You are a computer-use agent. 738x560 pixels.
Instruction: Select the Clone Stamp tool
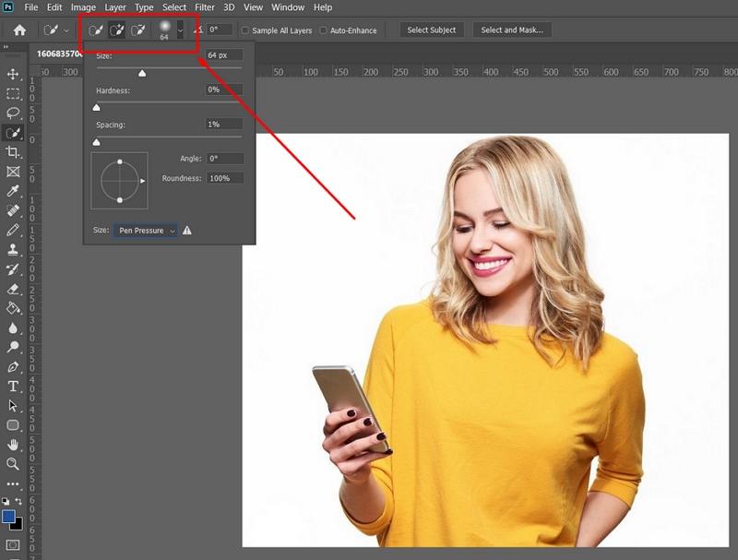click(13, 249)
